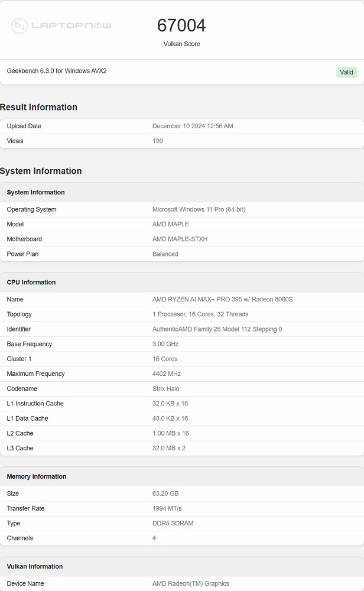Select the Microsoft Windows 11 Pro value
Screen dimensions: 364x591
click(x=199, y=209)
